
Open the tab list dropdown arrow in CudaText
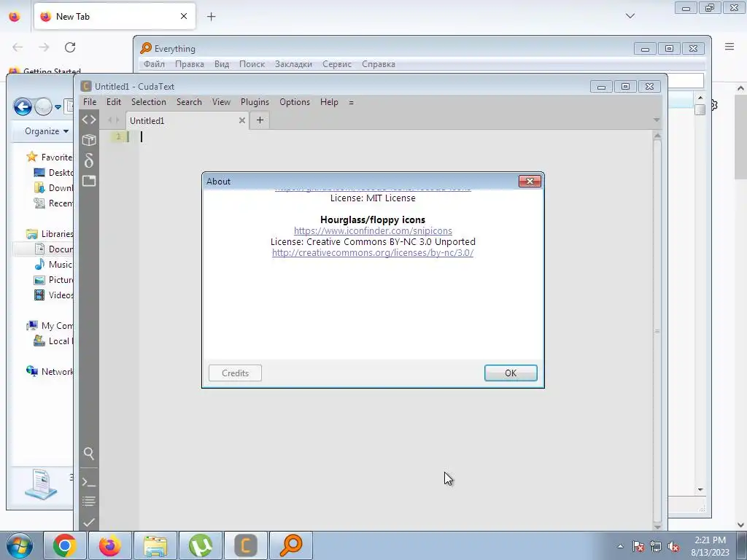(x=657, y=120)
